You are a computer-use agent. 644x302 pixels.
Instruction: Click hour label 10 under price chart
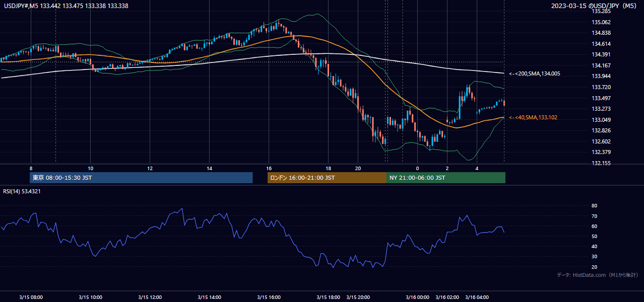(90, 168)
